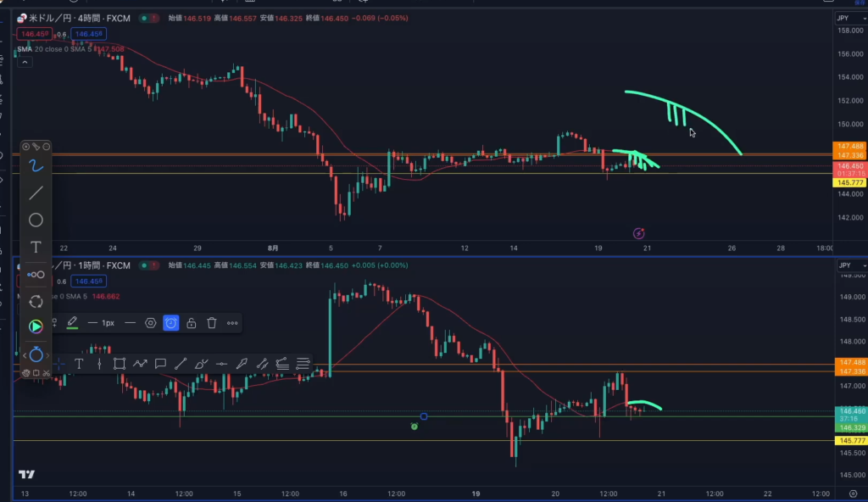The width and height of the screenshot is (868, 502).
Task: Click the SMA value 146.662 on the lower chart
Action: pos(106,297)
